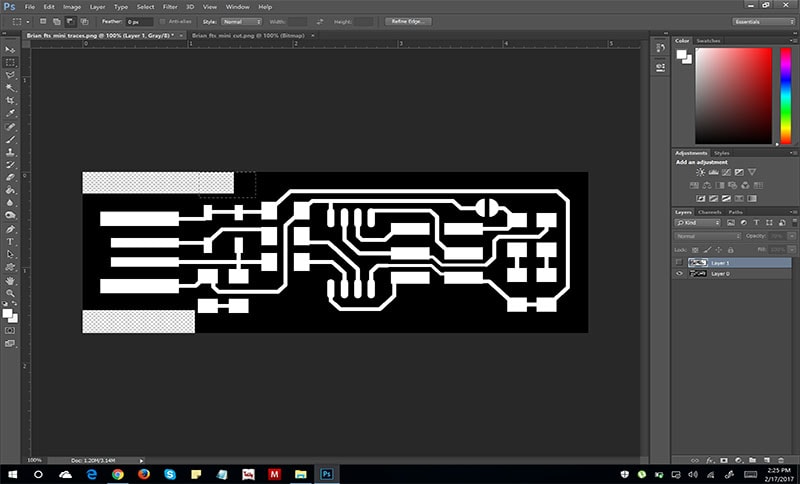Toggle Lock transparent pixels
Image resolution: width=800 pixels, height=484 pixels.
[695, 250]
